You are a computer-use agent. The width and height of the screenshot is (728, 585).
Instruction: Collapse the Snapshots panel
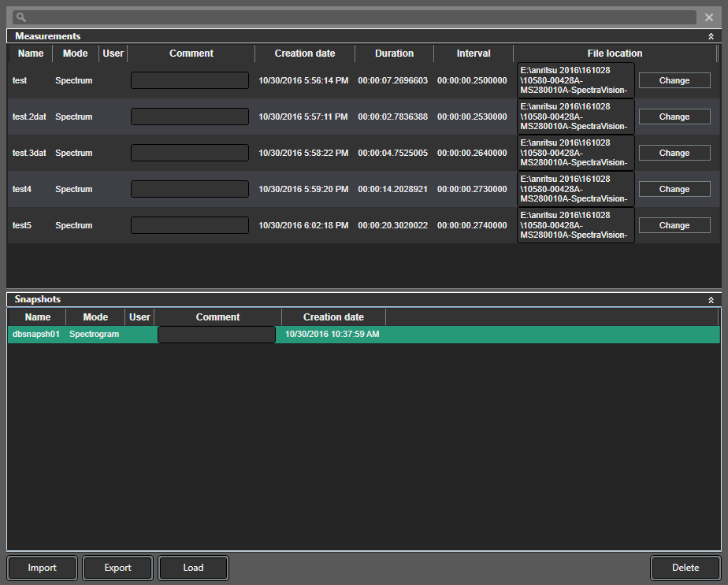pos(711,300)
